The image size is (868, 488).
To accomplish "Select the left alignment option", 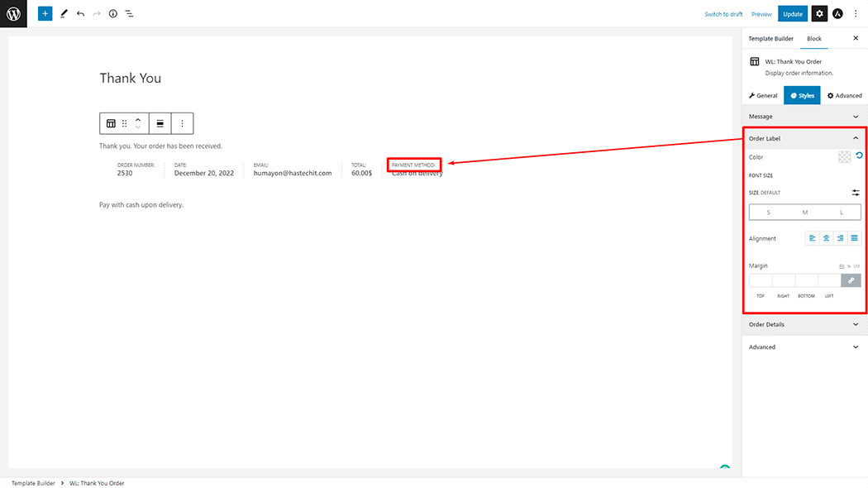I will pyautogui.click(x=813, y=238).
